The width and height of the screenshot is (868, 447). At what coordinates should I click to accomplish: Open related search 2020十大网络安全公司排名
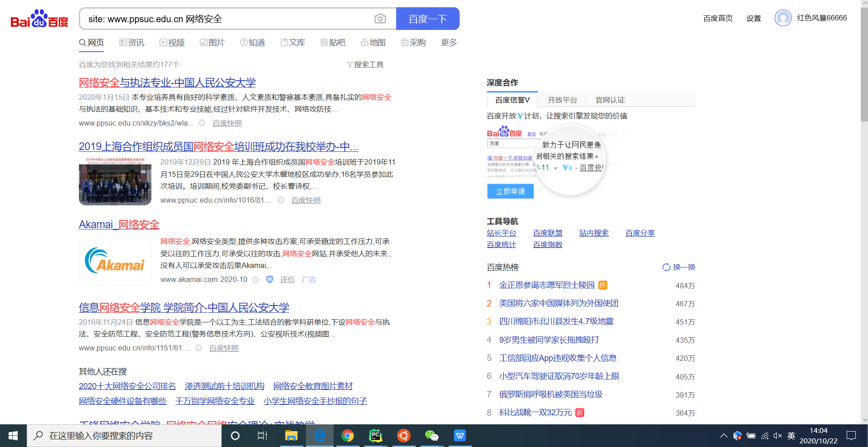(x=127, y=386)
